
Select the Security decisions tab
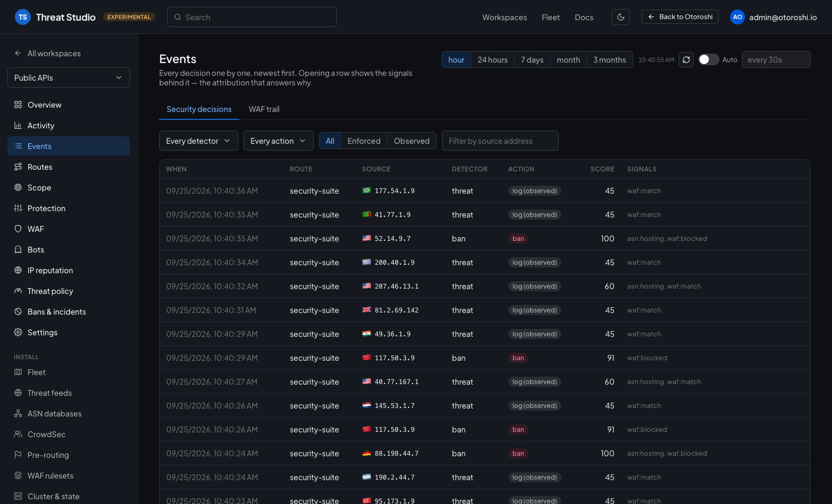pyautogui.click(x=199, y=109)
